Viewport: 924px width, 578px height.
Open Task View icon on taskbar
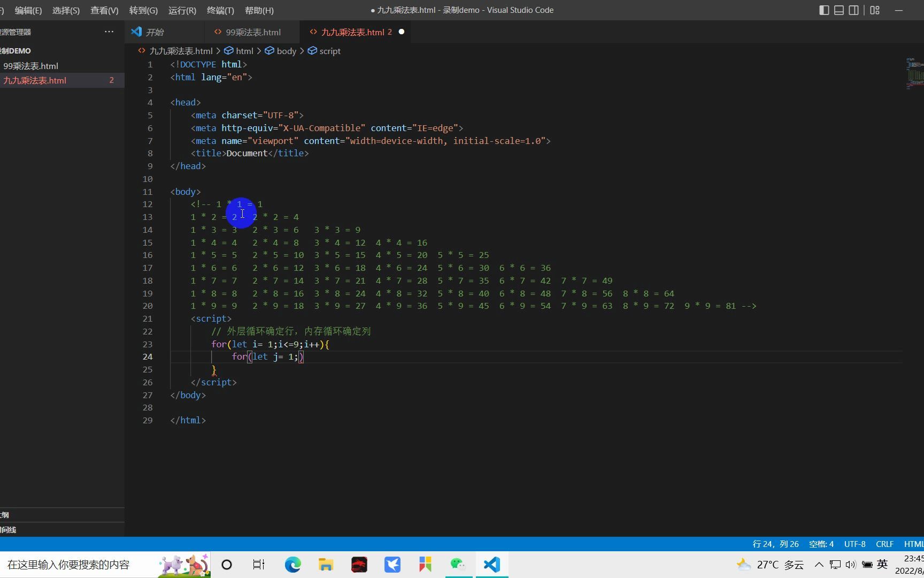pyautogui.click(x=259, y=565)
